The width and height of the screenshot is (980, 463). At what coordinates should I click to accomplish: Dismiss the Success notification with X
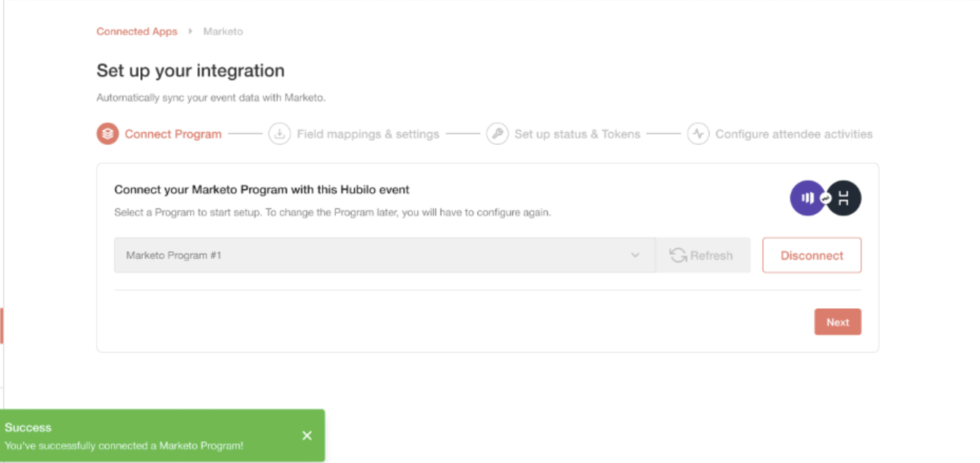click(x=307, y=436)
